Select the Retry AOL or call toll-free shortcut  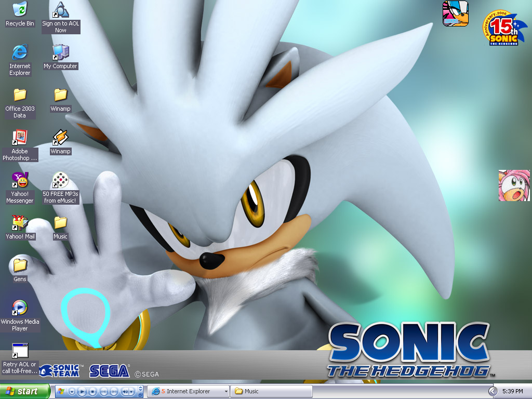coord(20,358)
